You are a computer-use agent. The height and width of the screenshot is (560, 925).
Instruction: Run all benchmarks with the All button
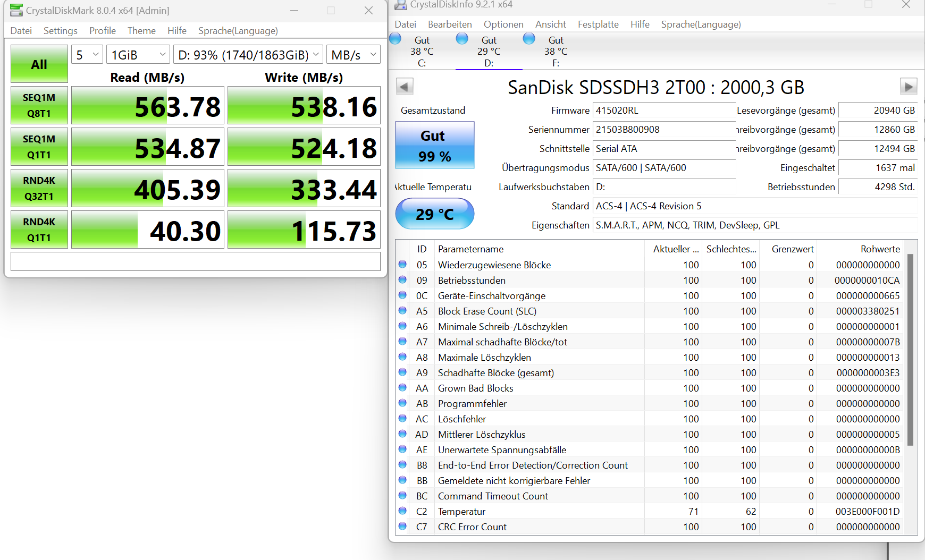pos(39,64)
